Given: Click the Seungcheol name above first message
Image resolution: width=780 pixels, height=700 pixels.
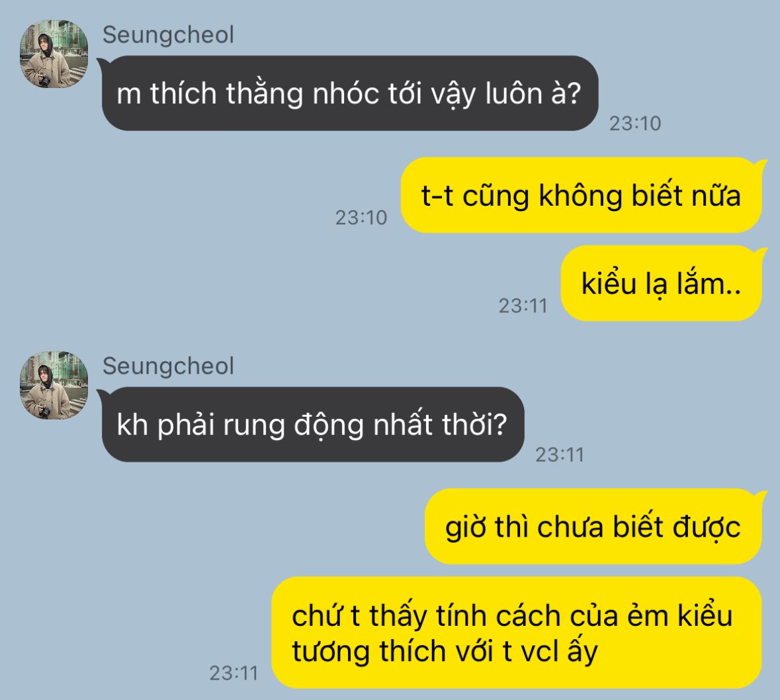Looking at the screenshot, I should point(168,35).
